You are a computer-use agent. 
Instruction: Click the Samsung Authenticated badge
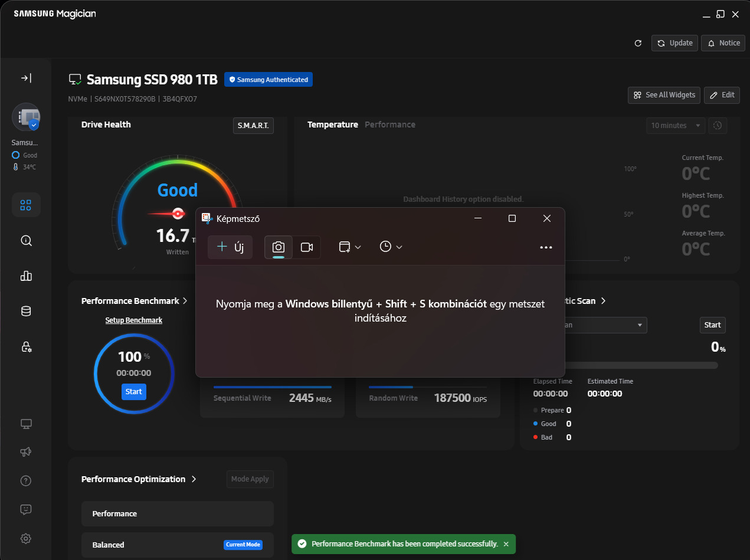tap(268, 80)
